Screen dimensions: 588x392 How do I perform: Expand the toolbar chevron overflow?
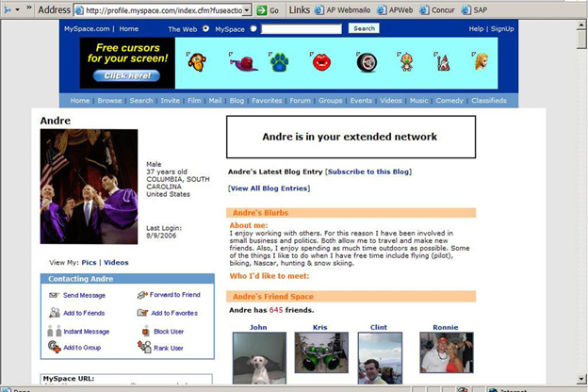coord(29,8)
